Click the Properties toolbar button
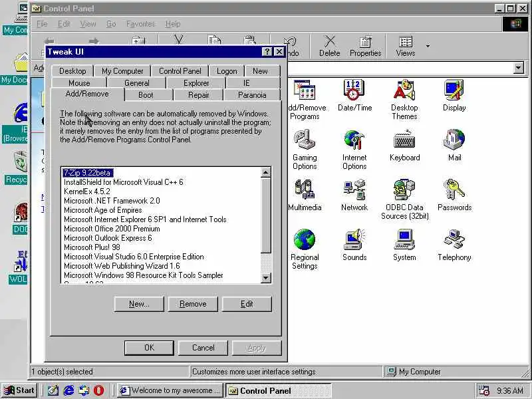Image resolution: width=532 pixels, height=399 pixels. click(x=365, y=46)
